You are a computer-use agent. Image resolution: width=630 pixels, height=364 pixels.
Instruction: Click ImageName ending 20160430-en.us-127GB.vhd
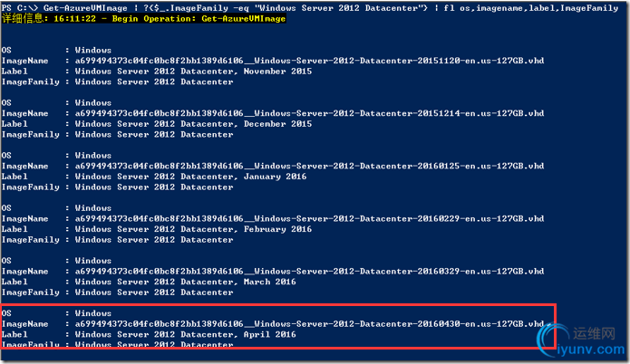tap(273, 323)
